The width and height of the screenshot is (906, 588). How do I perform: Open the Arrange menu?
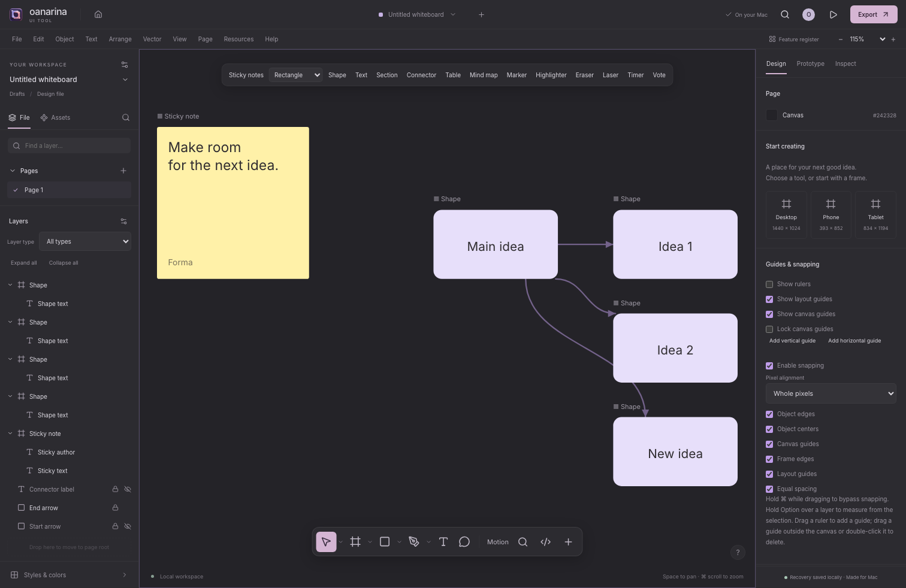click(120, 39)
